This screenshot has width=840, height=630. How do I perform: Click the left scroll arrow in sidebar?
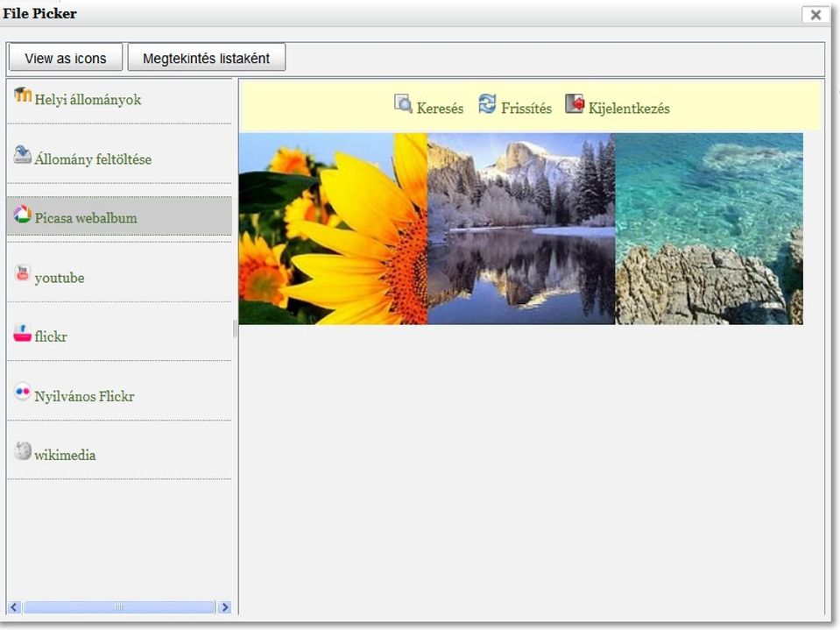[x=15, y=607]
